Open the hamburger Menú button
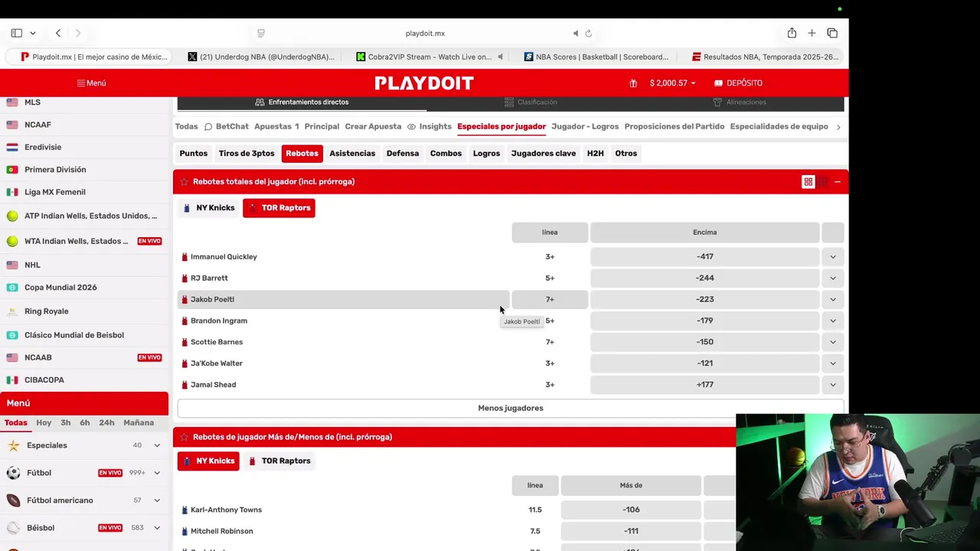 91,83
